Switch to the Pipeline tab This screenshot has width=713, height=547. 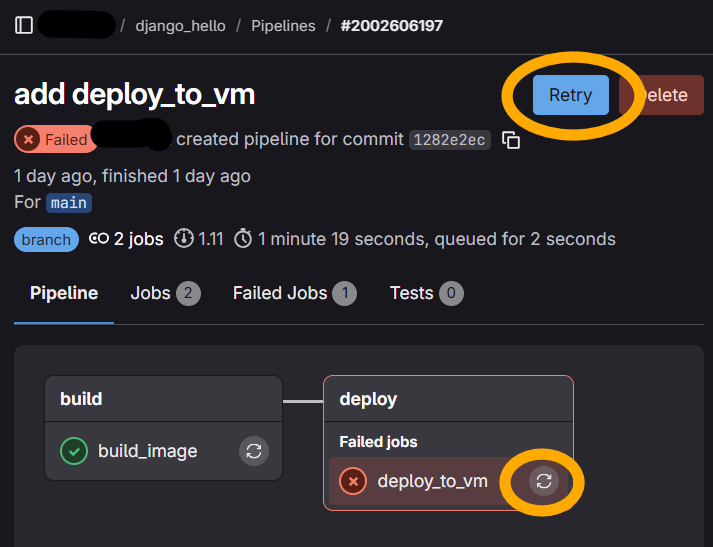(x=64, y=293)
